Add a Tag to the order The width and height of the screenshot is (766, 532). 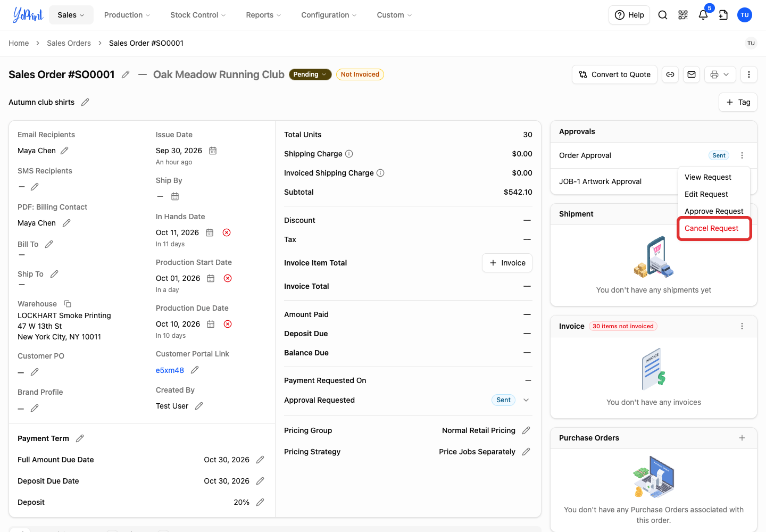click(738, 102)
